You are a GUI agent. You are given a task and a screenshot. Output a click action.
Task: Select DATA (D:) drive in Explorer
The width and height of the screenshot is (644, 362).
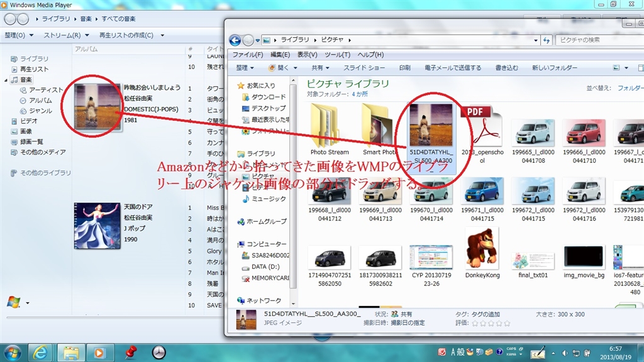click(265, 266)
